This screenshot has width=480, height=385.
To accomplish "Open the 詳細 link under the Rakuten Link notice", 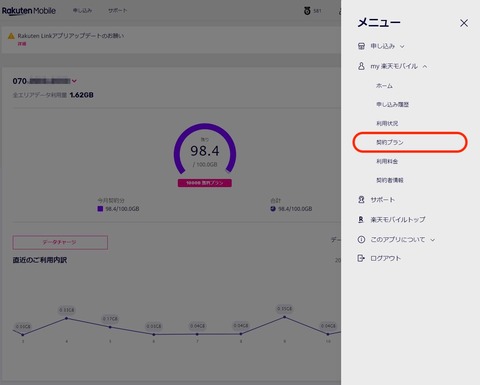I will click(x=22, y=44).
